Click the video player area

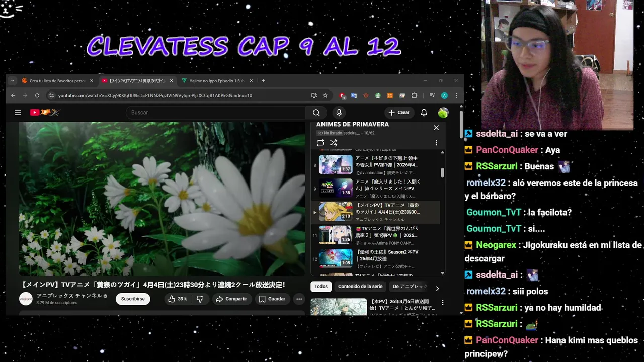click(162, 199)
